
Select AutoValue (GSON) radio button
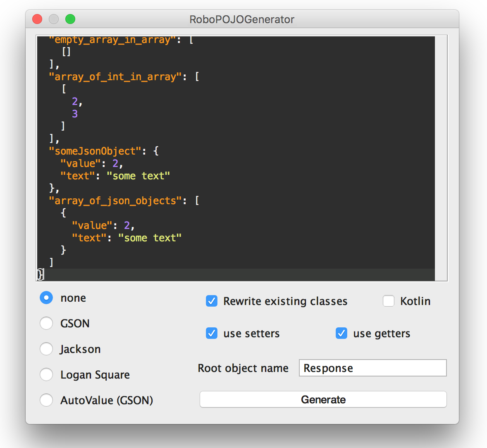(46, 400)
